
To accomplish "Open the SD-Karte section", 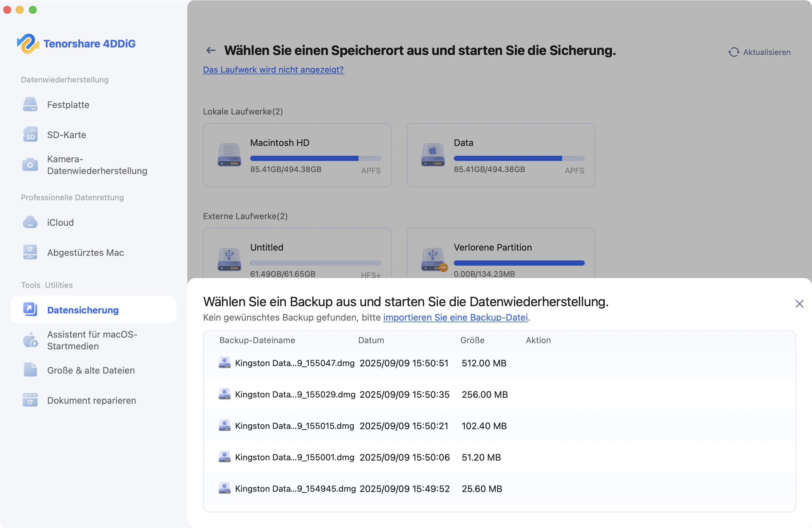I will pos(94,135).
